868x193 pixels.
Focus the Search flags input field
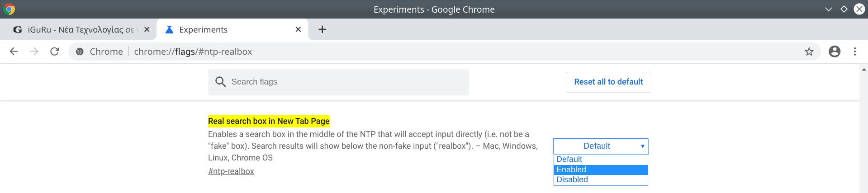click(x=344, y=82)
